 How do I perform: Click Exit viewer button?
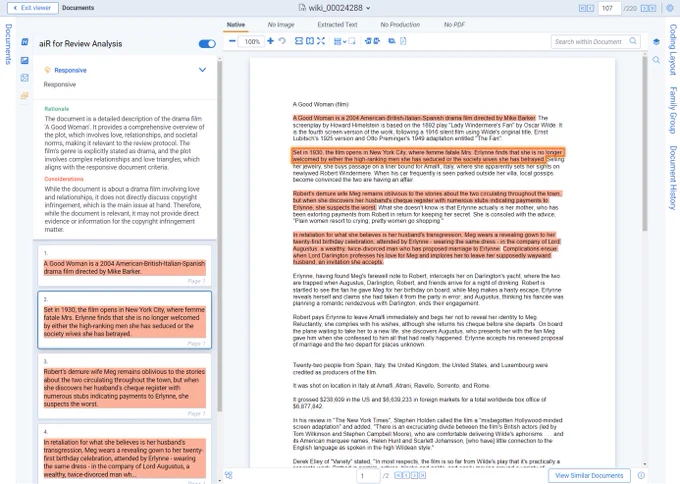point(33,8)
